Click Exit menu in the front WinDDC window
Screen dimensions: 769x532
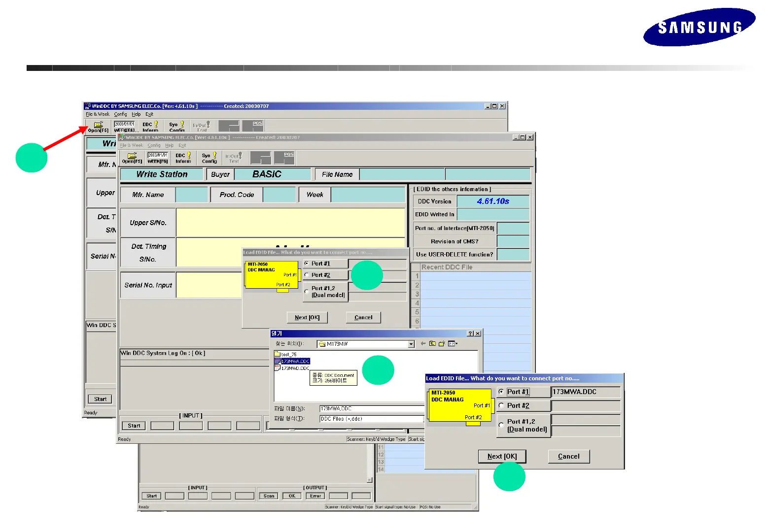click(x=182, y=145)
